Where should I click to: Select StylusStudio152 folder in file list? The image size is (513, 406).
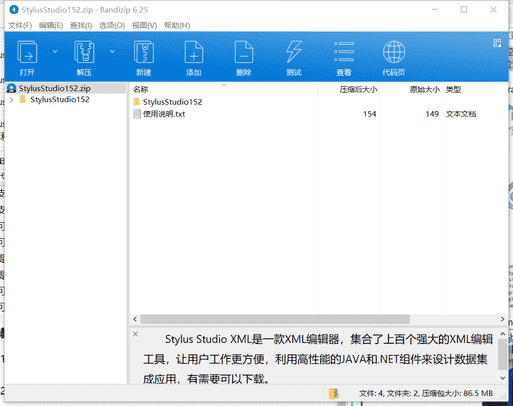[x=172, y=102]
